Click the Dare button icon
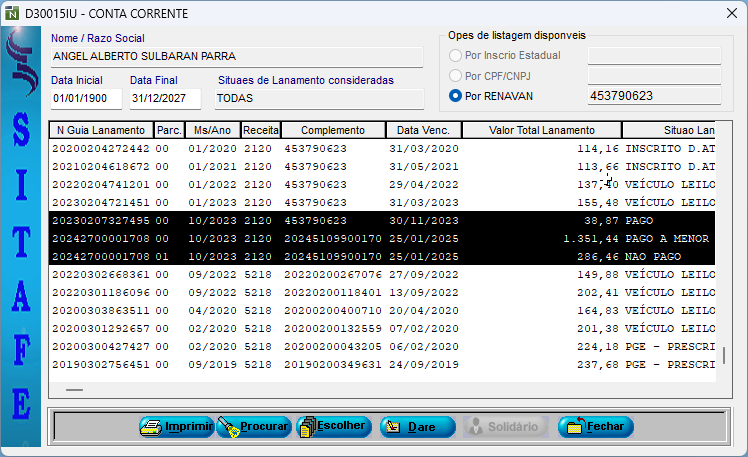The height and width of the screenshot is (457, 748). 393,427
